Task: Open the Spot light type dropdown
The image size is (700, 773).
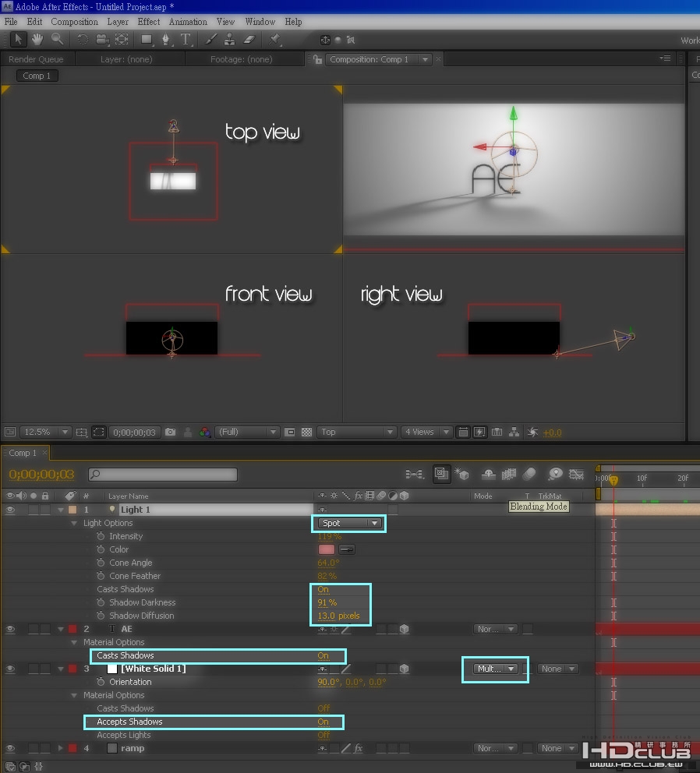Action: click(350, 523)
